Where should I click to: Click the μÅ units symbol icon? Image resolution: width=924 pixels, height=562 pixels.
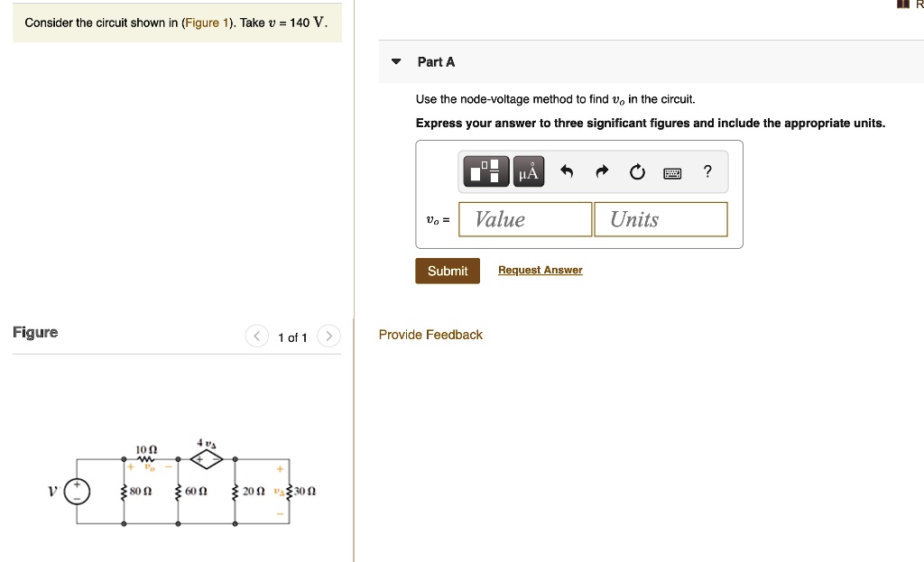click(x=528, y=170)
